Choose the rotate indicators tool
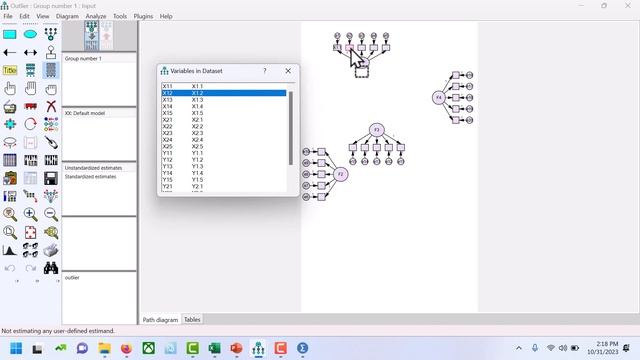The height and width of the screenshot is (360, 640). [x=30, y=124]
